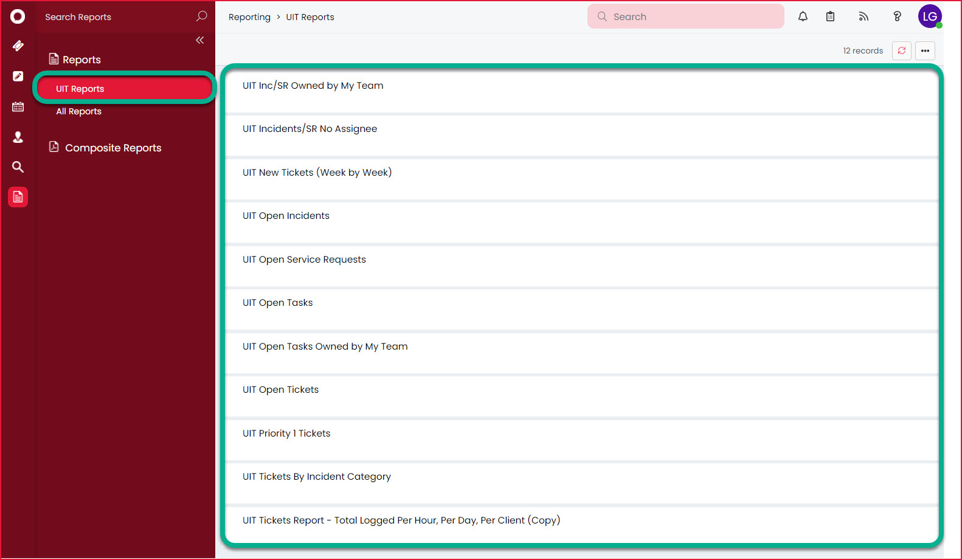Select the highlighted reports icon in left rail
The width and height of the screenshot is (962, 560).
pyautogui.click(x=18, y=197)
